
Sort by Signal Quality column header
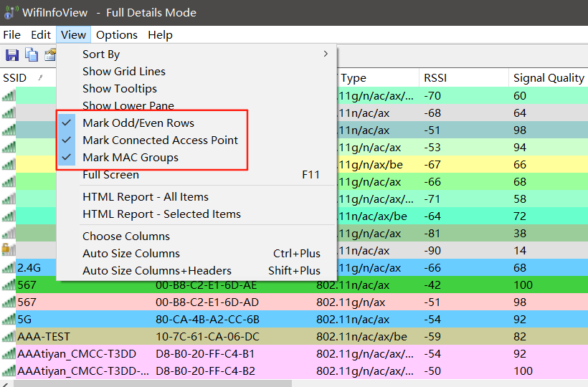549,77
